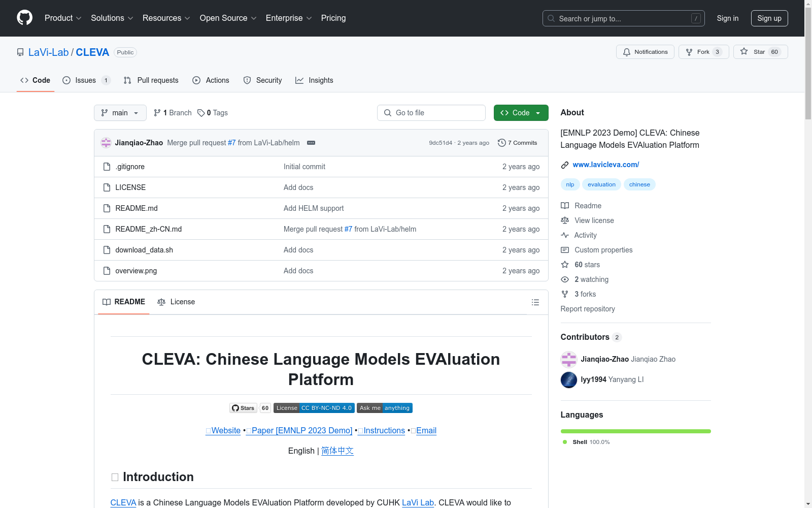The image size is (812, 508).
Task: Click the scales icon beside View license
Action: [x=565, y=220]
